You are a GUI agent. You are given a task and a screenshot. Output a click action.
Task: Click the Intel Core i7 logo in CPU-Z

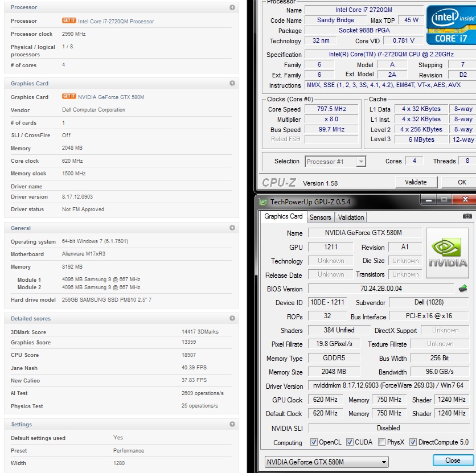tap(451, 25)
